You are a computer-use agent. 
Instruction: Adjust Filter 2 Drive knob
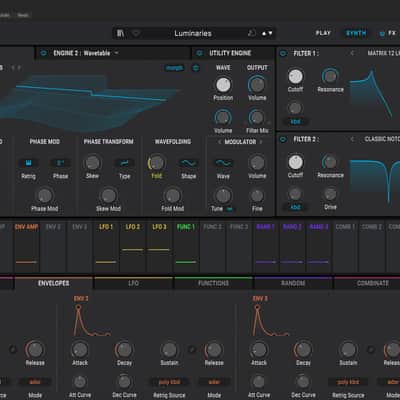[x=330, y=194]
